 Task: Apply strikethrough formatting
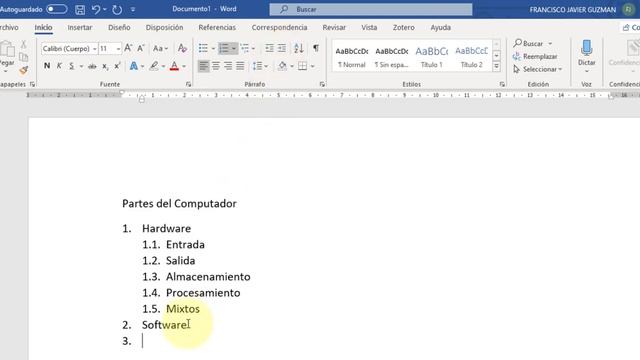[x=92, y=66]
